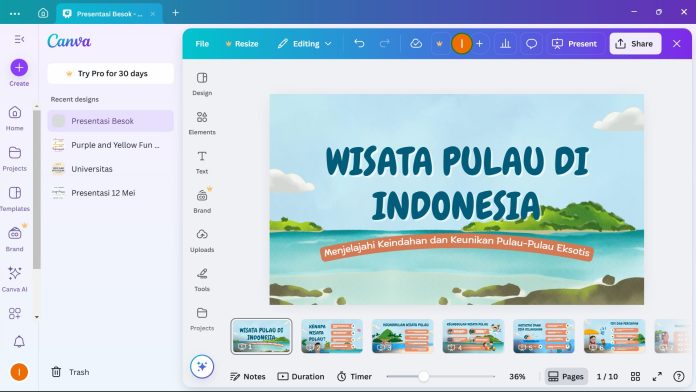
Task: Undo the last action
Action: [x=359, y=44]
